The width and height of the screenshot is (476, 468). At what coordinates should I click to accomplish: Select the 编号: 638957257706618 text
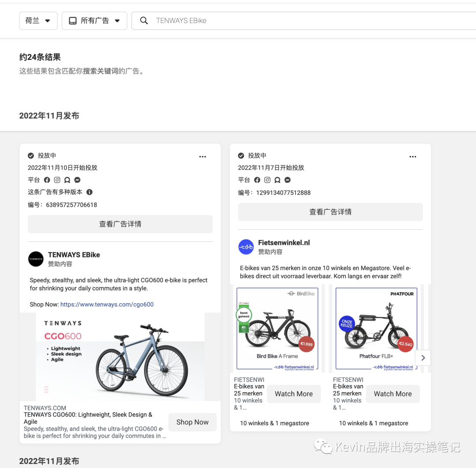[62, 205]
